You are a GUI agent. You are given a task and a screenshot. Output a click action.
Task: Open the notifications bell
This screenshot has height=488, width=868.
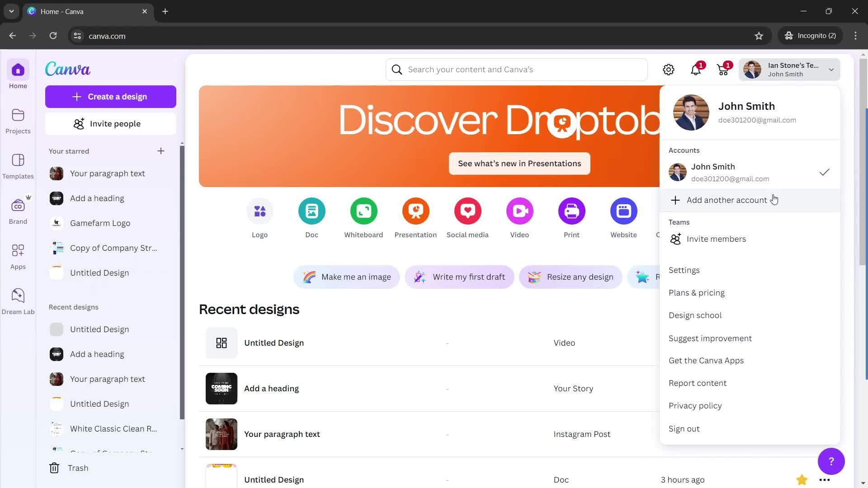pyautogui.click(x=696, y=70)
